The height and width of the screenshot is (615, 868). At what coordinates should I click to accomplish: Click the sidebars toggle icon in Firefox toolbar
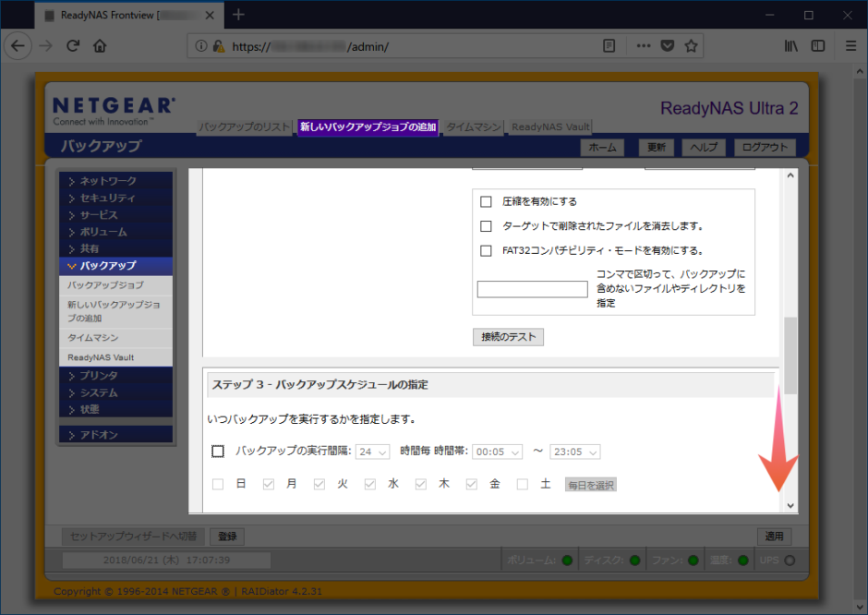point(816,44)
